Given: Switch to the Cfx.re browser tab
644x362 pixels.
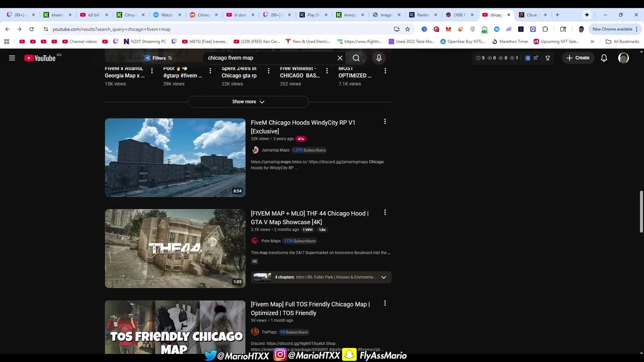Looking at the screenshot, I should pyautogui.click(x=533, y=15).
